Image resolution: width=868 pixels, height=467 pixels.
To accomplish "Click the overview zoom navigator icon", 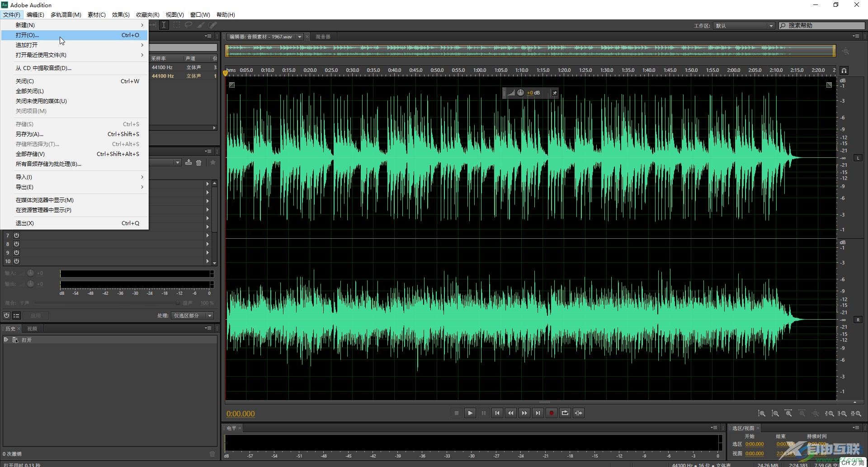I will click(x=846, y=52).
